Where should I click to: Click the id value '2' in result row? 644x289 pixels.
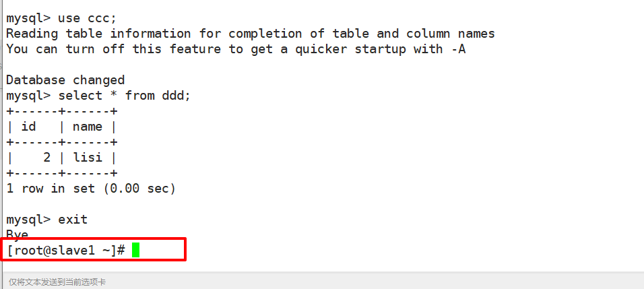tap(46, 158)
